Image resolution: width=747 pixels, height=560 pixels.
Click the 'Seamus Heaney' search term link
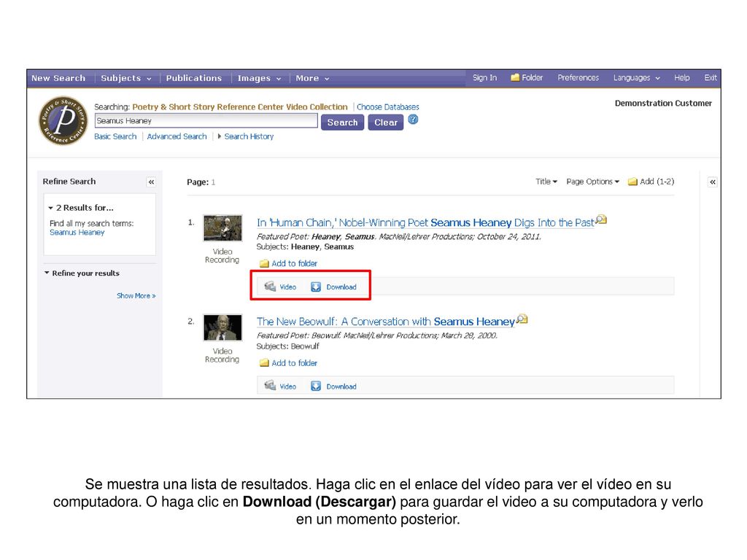pos(77,233)
